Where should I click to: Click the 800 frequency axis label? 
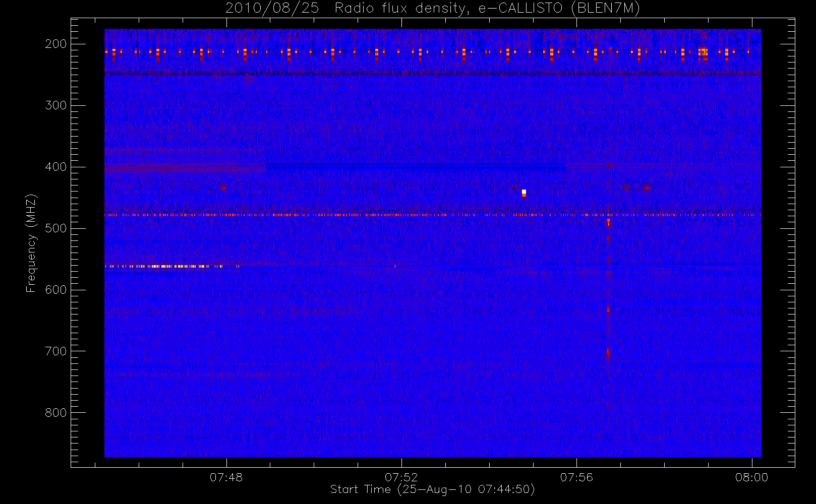(56, 413)
